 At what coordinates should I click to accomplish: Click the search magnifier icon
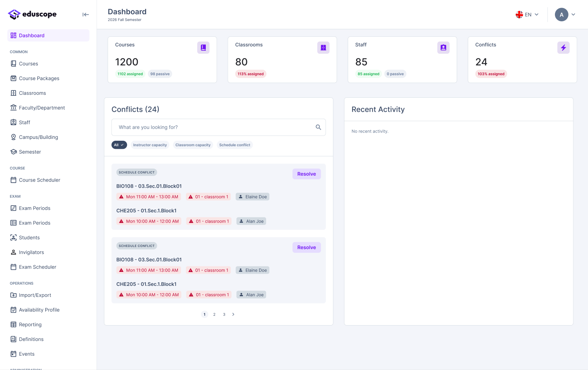[318, 127]
